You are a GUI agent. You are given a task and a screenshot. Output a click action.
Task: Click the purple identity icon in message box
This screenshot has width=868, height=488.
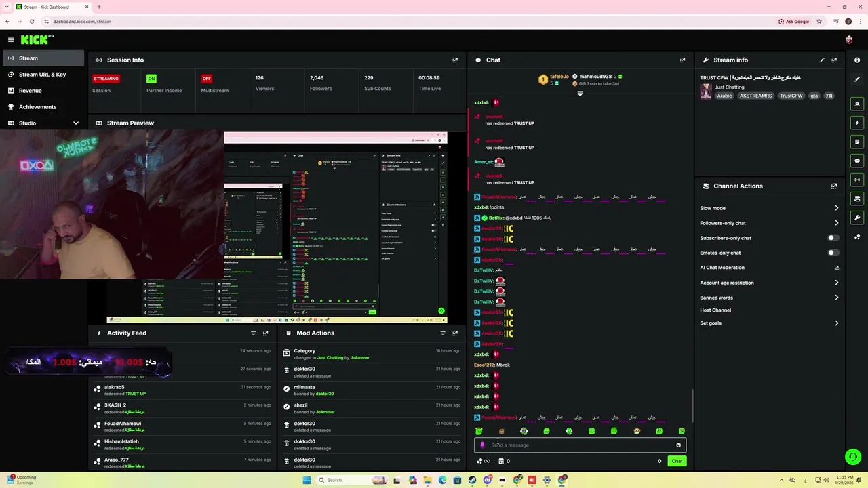click(x=482, y=445)
